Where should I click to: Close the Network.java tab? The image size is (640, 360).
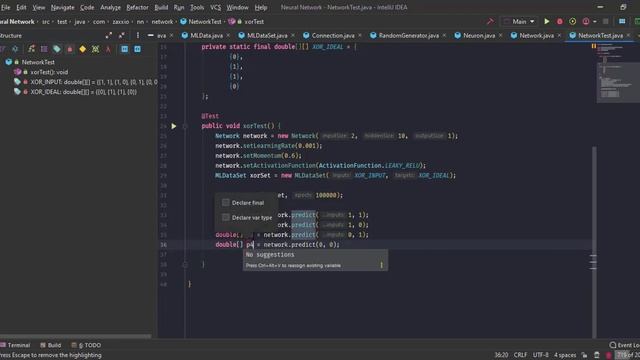[559, 36]
